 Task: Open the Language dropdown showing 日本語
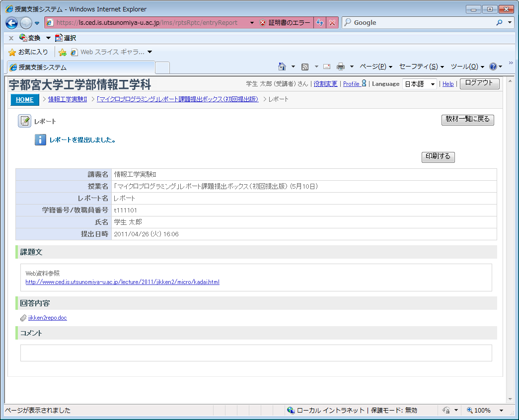(419, 84)
